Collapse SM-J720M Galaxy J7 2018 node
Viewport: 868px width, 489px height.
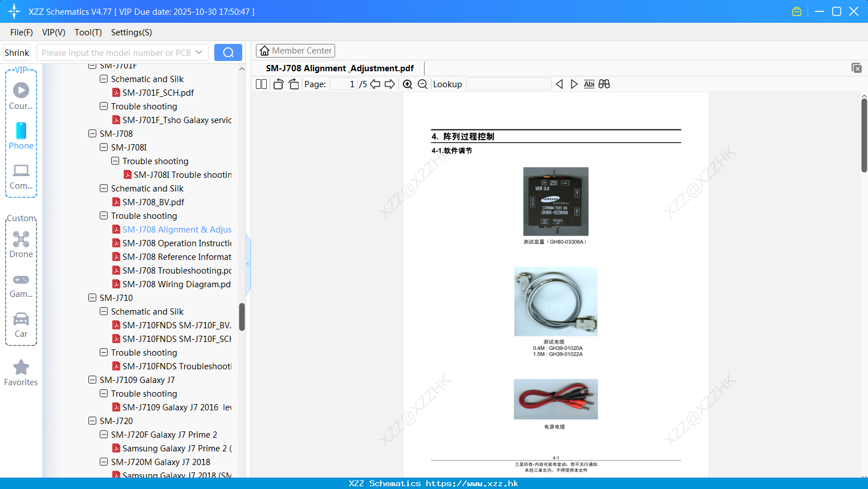coord(104,462)
